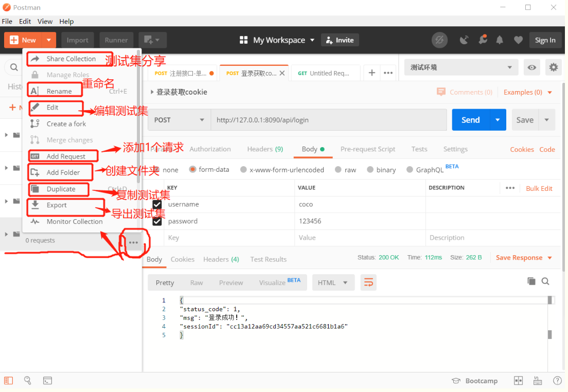Search response with the magnifier icon
The height and width of the screenshot is (392, 568).
tap(545, 281)
